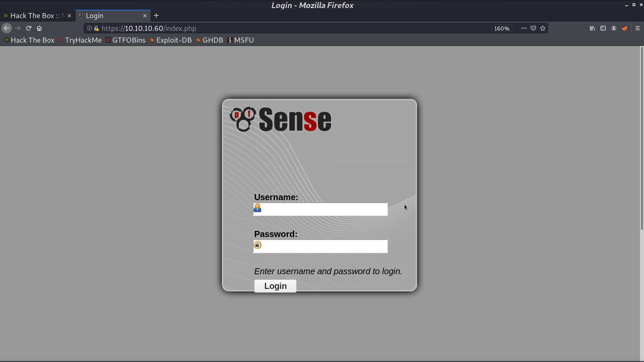The height and width of the screenshot is (362, 644).
Task: Toggle the sidebar view icon
Action: 603,28
